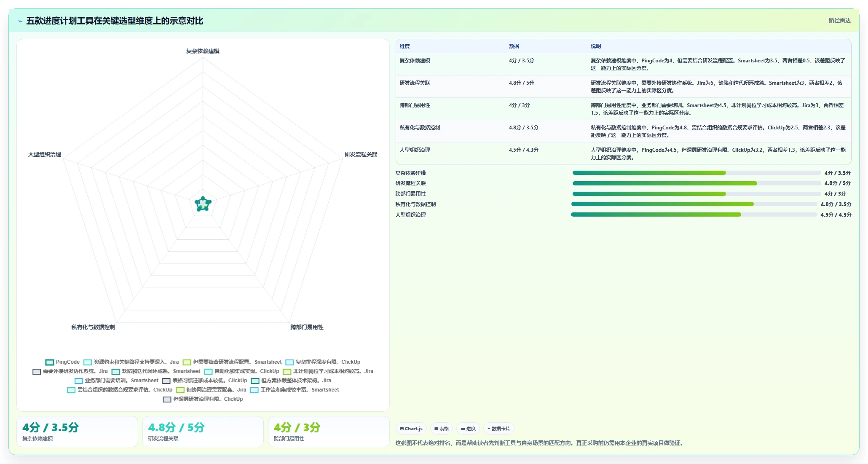Image resolution: width=868 pixels, height=464 pixels.
Task: Click the description cell for 大型组织治理 row
Action: point(718,153)
